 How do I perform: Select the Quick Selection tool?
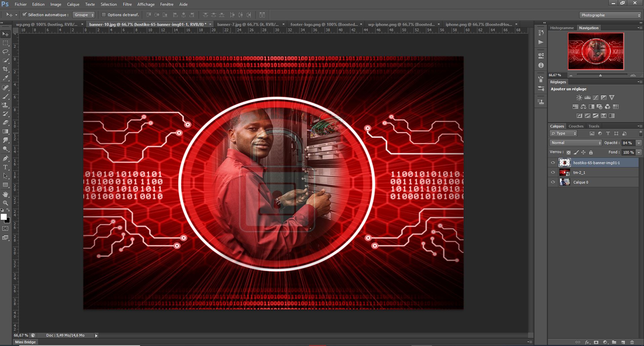[5, 60]
